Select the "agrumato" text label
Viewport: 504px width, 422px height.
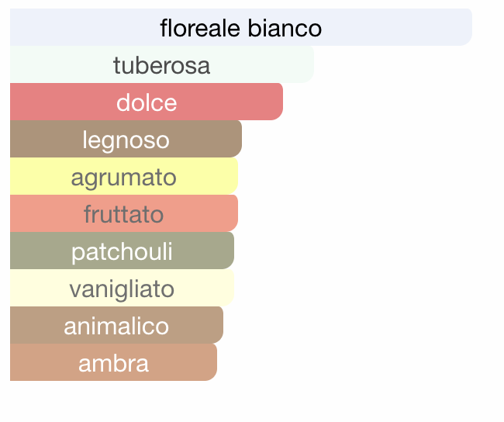124,178
